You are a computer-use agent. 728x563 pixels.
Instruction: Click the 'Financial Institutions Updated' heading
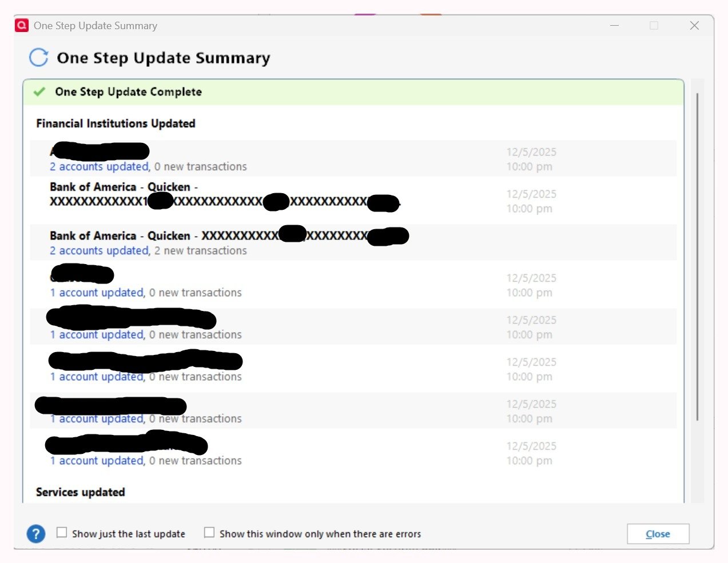[116, 123]
